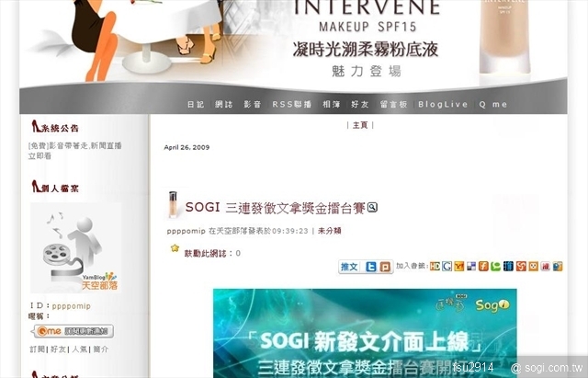Click the YamBlog 天空部落 profile picture
Image resolution: width=588 pixels, height=378 pixels.
tap(75, 247)
